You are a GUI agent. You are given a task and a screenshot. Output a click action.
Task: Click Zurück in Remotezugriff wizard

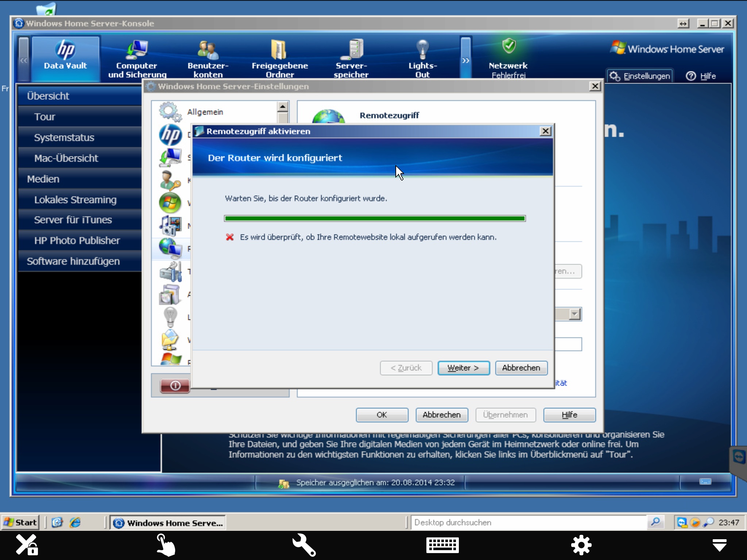coord(406,368)
